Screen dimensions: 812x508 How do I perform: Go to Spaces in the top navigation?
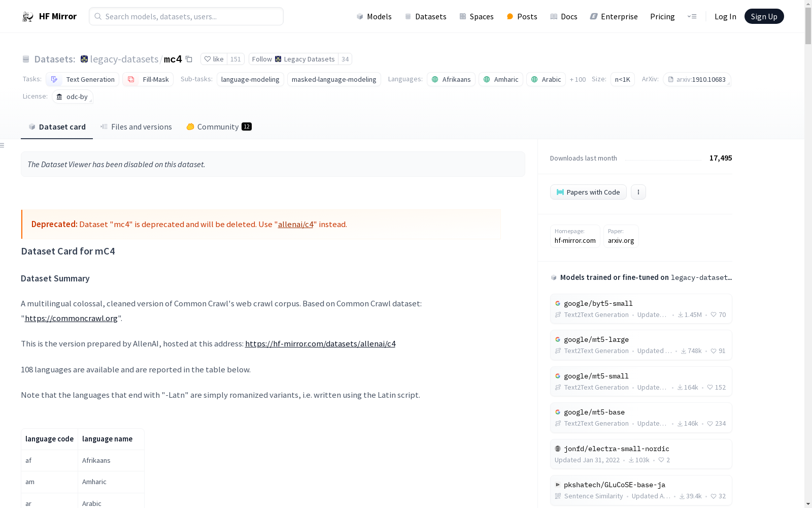(477, 16)
